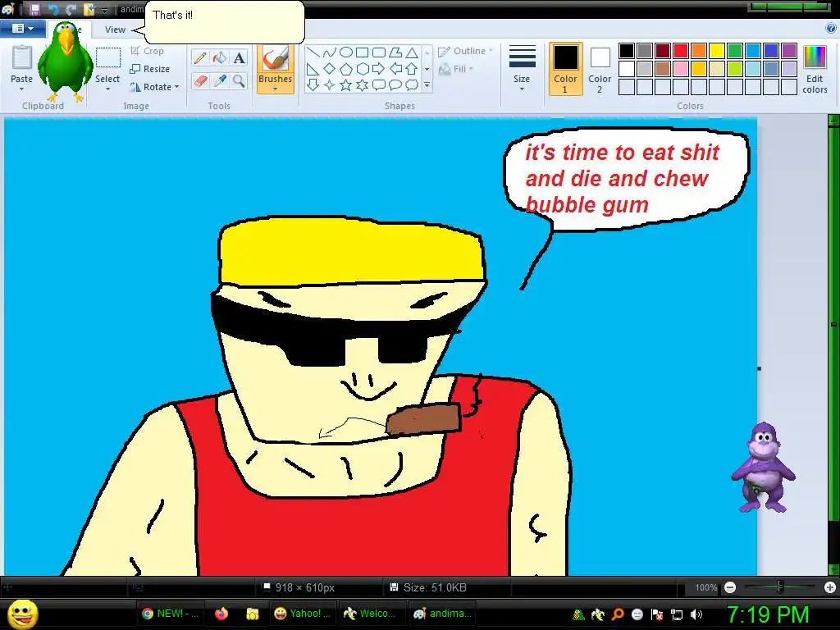Choose the Right arrow shape
840x630 pixels.
379,69
